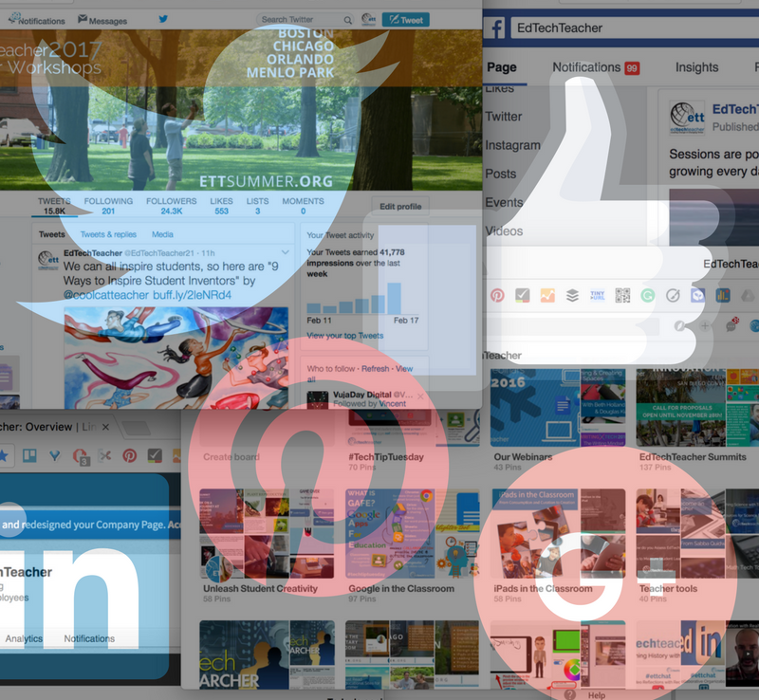Viewport: 759px width, 700px height.
Task: Click the Edit profile button
Action: coord(400,207)
